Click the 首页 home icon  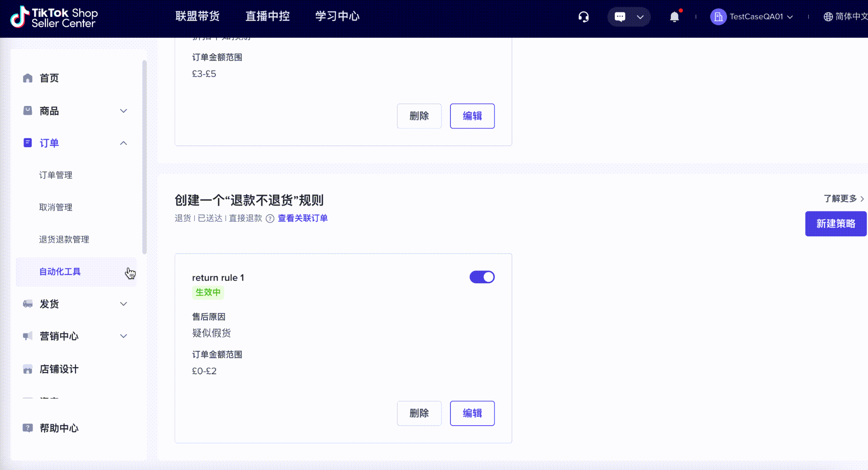click(27, 78)
